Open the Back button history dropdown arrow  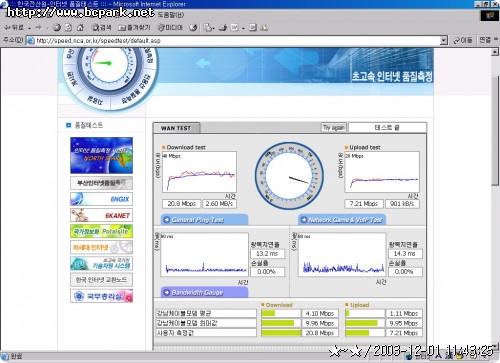click(x=29, y=28)
